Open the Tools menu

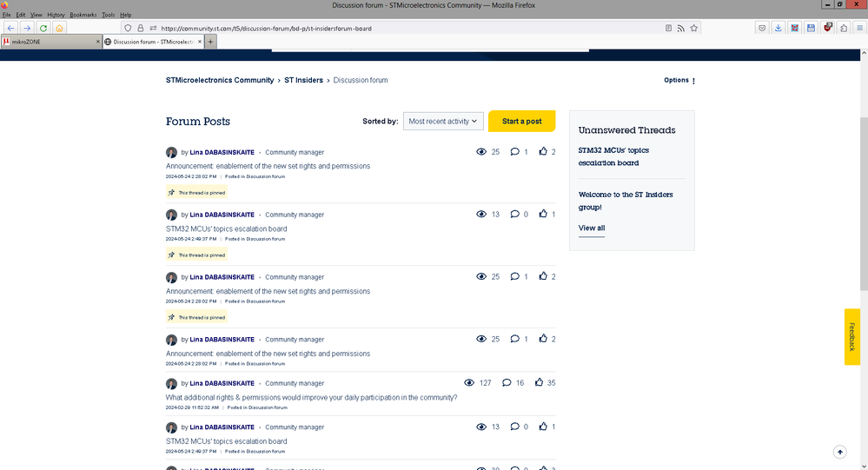(108, 15)
